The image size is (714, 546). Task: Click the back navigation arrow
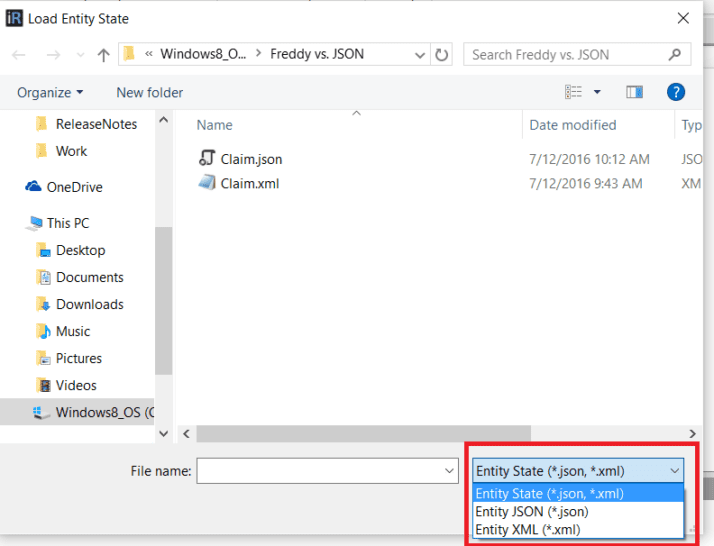(x=18, y=55)
